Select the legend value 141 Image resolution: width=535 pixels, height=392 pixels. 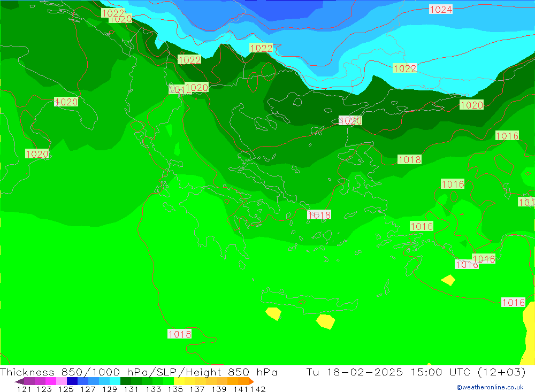241,389
